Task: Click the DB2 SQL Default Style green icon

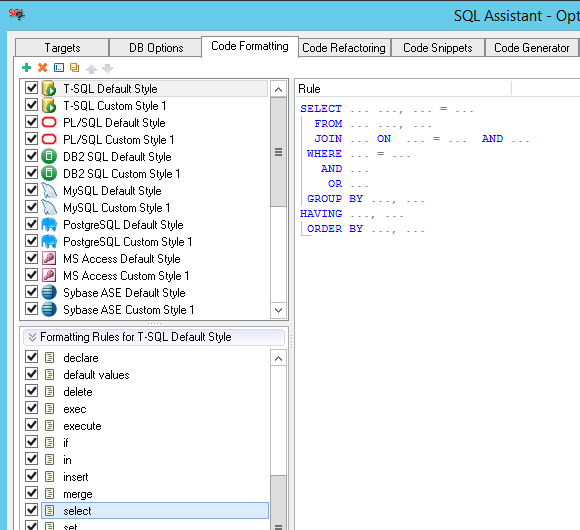Action: 49,156
